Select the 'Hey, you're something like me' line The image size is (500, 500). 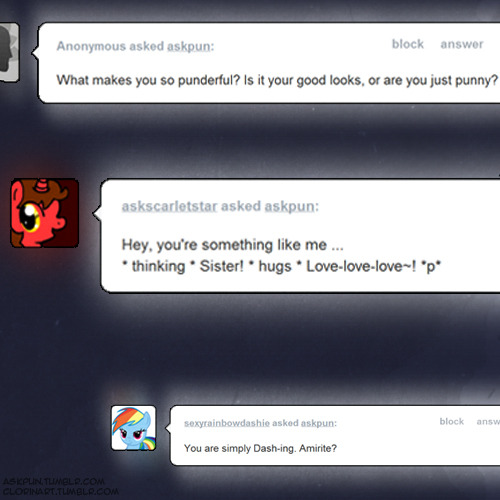(x=232, y=245)
